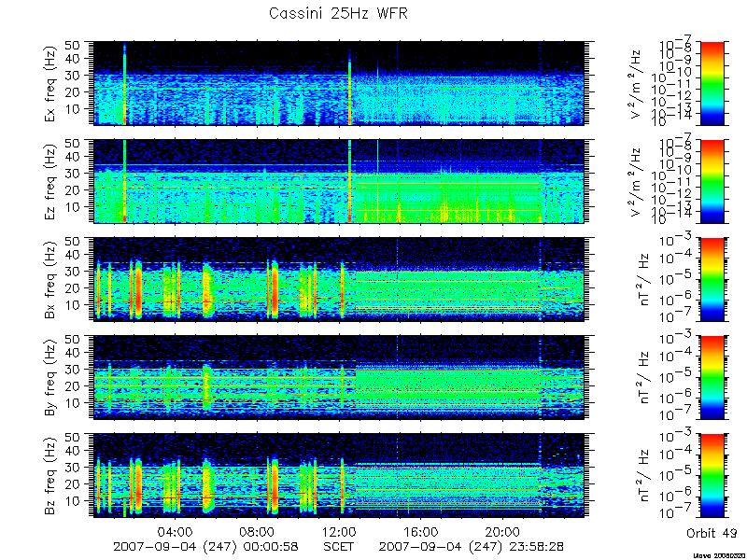747x560 pixels.
Task: Click the Ez spectrogram color bar
Action: click(712, 181)
